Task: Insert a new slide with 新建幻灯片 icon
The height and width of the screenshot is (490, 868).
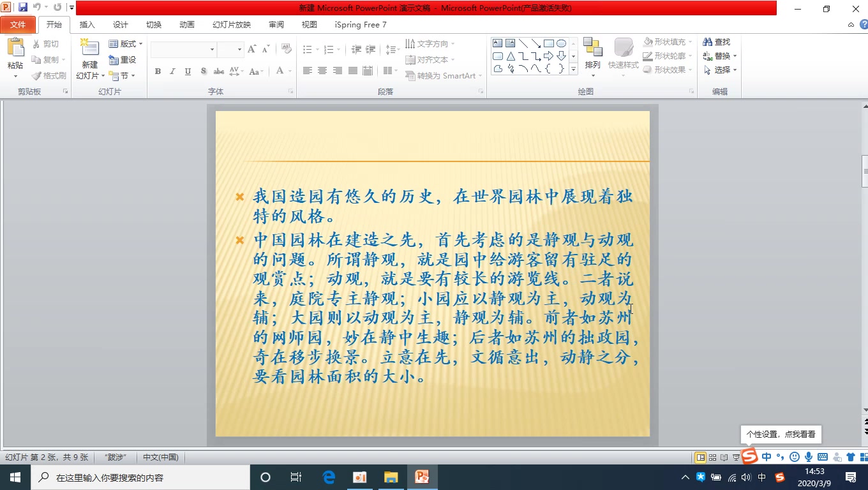Action: 90,48
